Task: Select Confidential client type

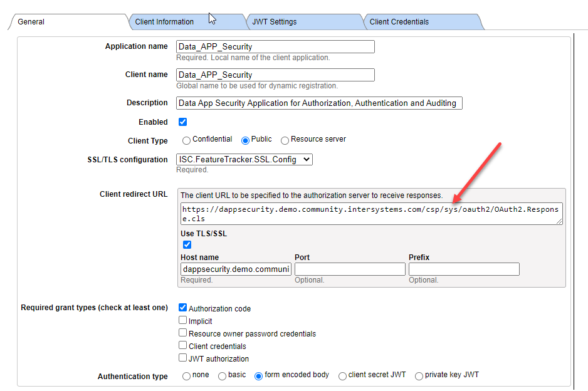Action: [x=187, y=140]
